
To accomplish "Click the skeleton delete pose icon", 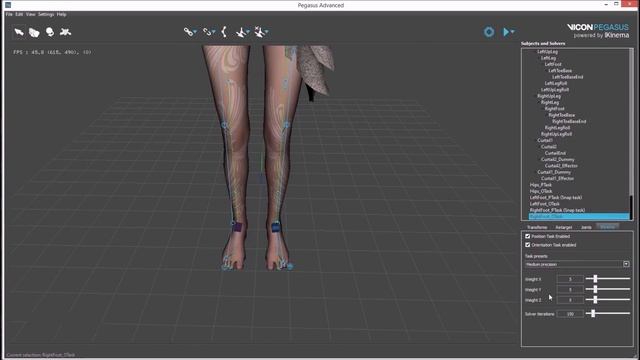I will click(x=259, y=32).
